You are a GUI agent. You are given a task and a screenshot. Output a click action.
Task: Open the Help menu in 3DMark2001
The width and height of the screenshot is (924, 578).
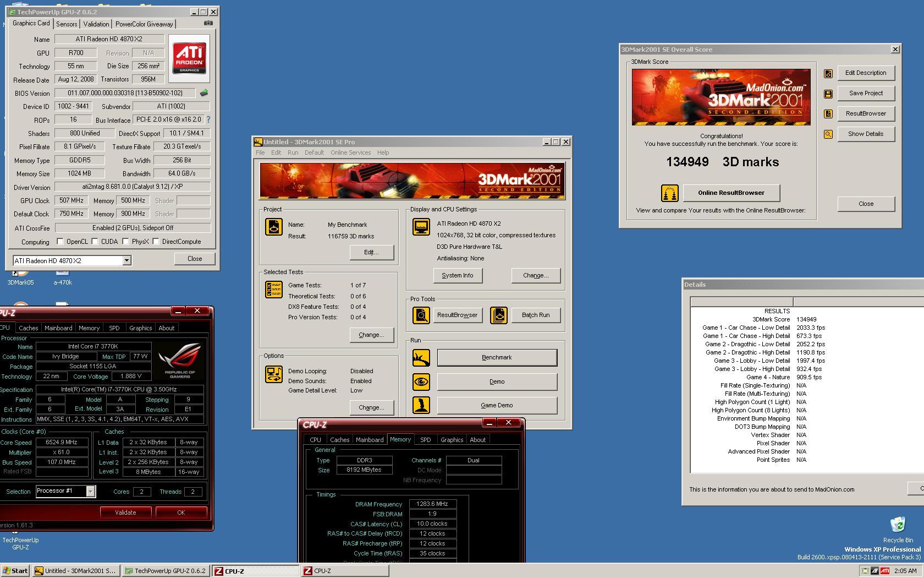point(383,152)
